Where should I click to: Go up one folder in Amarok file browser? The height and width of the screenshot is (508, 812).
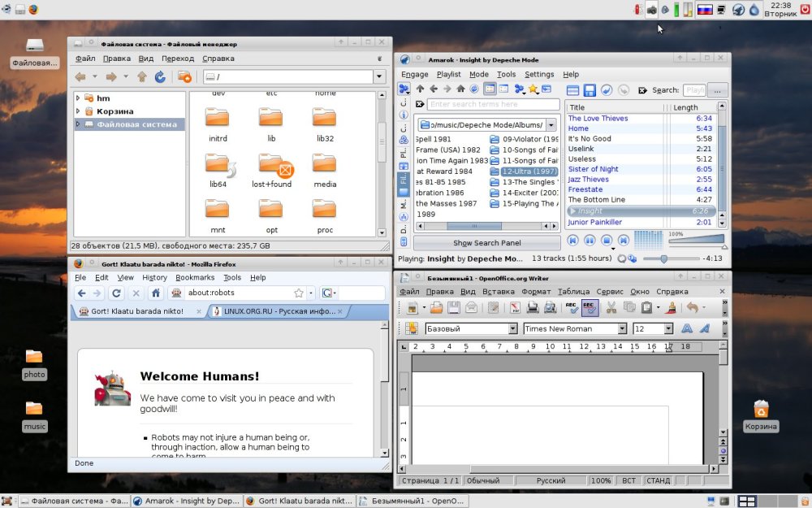(x=420, y=89)
